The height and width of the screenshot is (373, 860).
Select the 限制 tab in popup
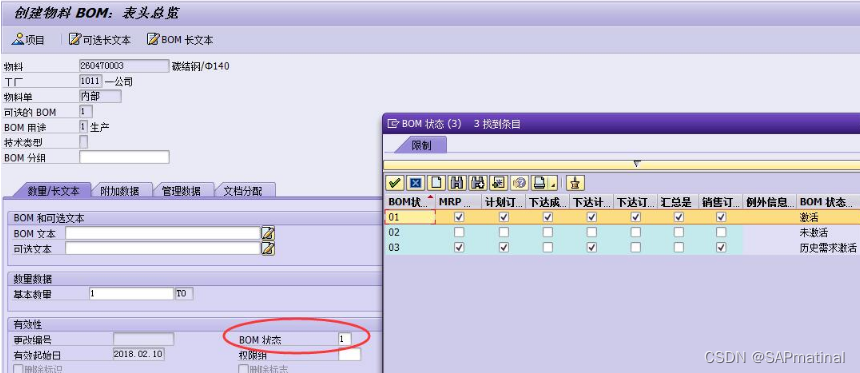click(x=421, y=145)
